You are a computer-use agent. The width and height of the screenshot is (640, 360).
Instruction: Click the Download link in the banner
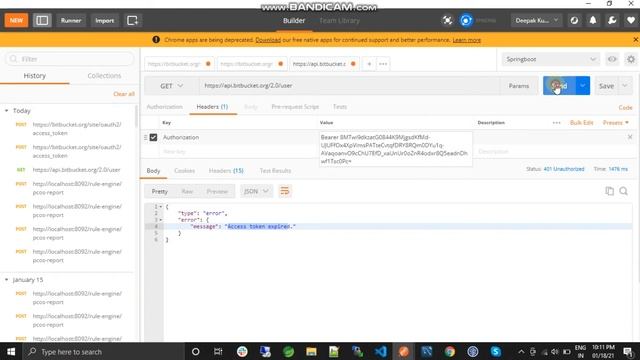(268, 40)
